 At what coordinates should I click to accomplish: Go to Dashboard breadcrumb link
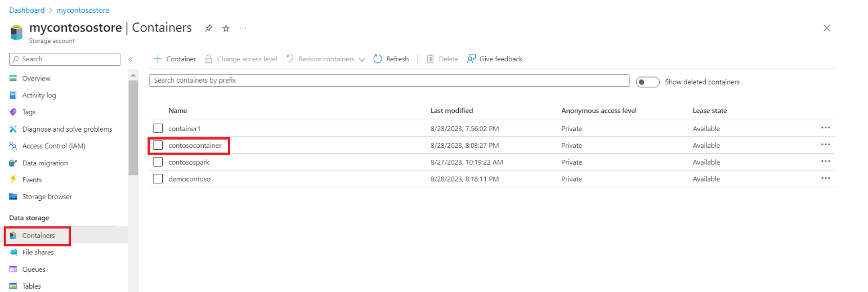26,10
